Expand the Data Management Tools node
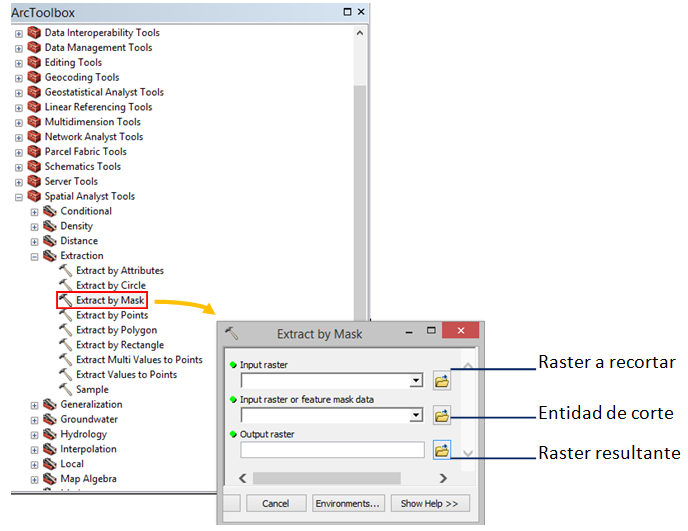The width and height of the screenshot is (688, 531). [18, 48]
